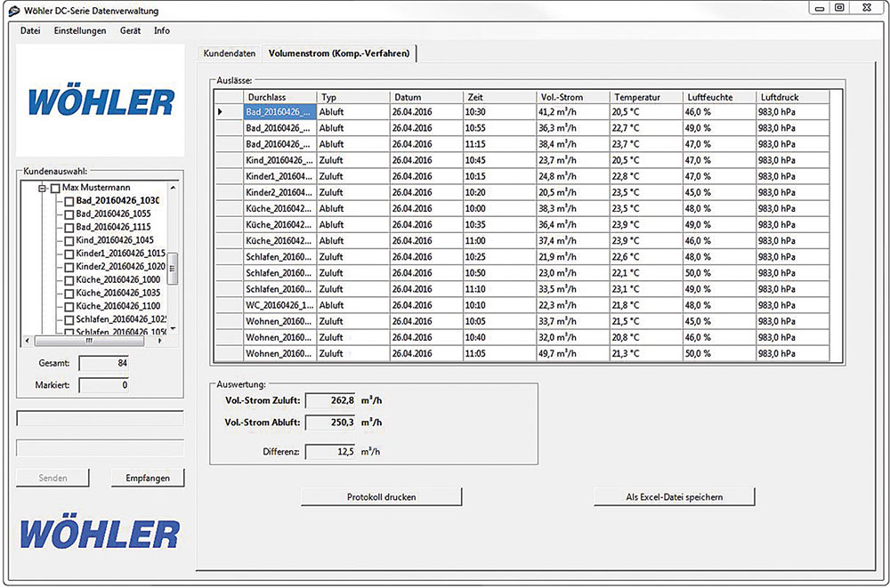Click the Senden button
The image size is (890, 588).
(x=53, y=478)
